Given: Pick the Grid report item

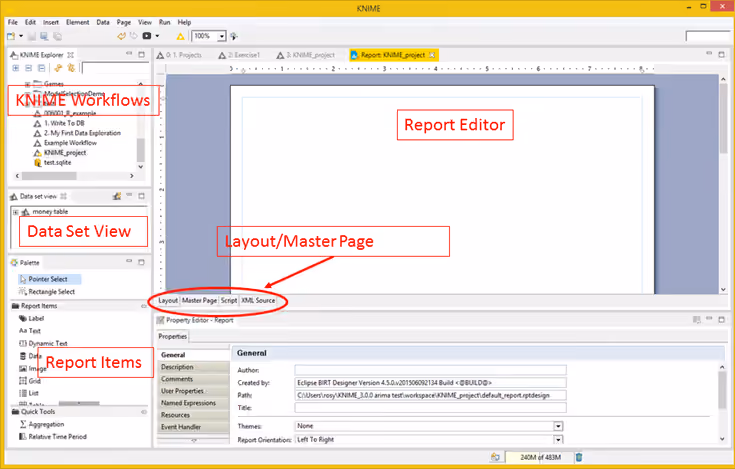Looking at the screenshot, I should 34,381.
